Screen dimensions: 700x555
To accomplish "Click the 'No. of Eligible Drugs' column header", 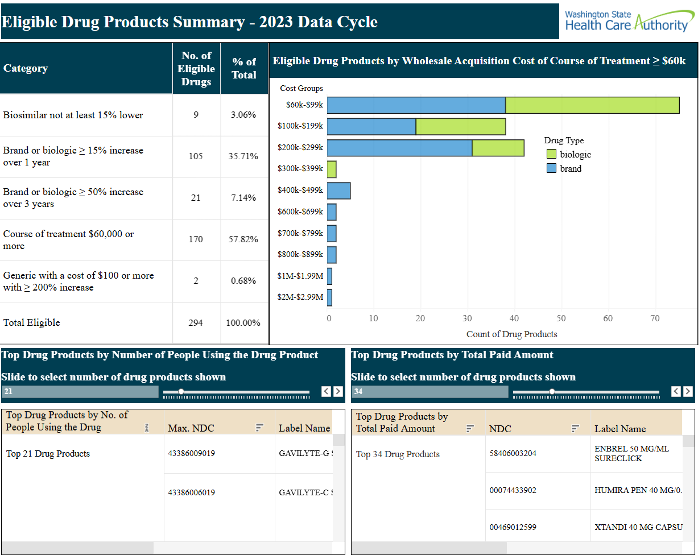I will coord(196,69).
